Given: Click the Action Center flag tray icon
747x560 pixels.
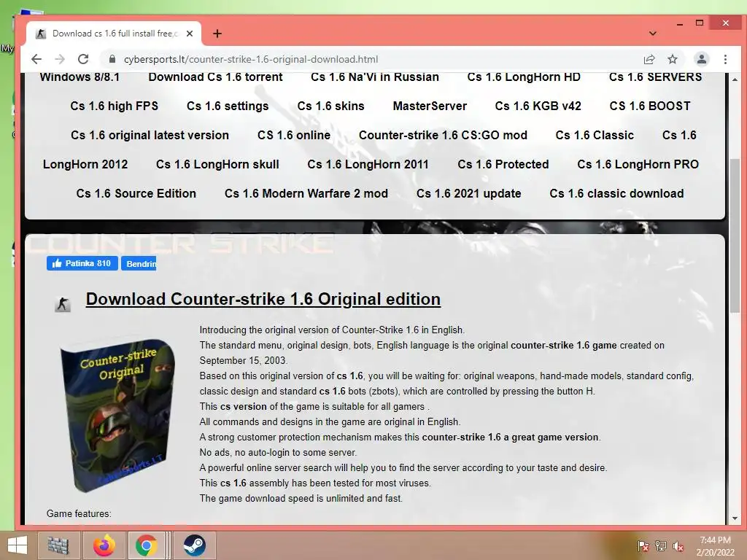Looking at the screenshot, I should (x=643, y=546).
